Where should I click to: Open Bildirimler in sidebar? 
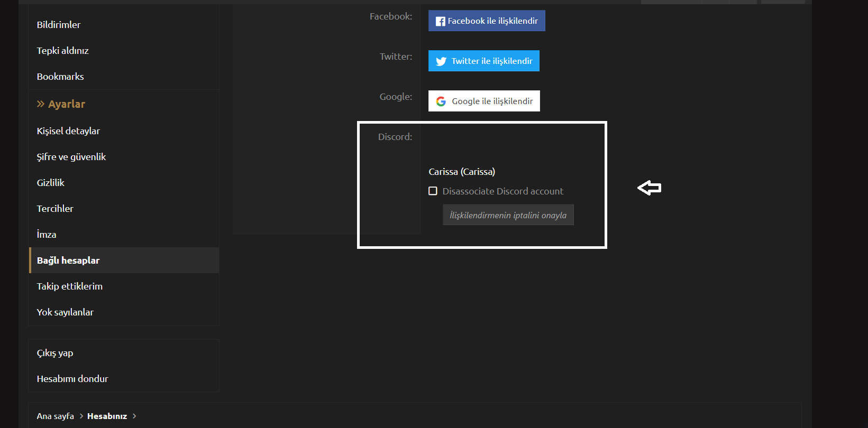[x=59, y=25]
